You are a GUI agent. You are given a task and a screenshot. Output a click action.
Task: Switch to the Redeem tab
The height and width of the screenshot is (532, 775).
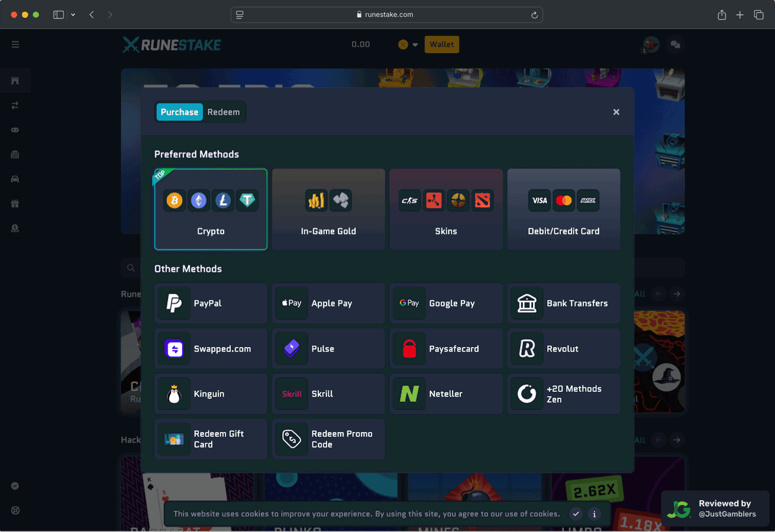[x=224, y=112]
